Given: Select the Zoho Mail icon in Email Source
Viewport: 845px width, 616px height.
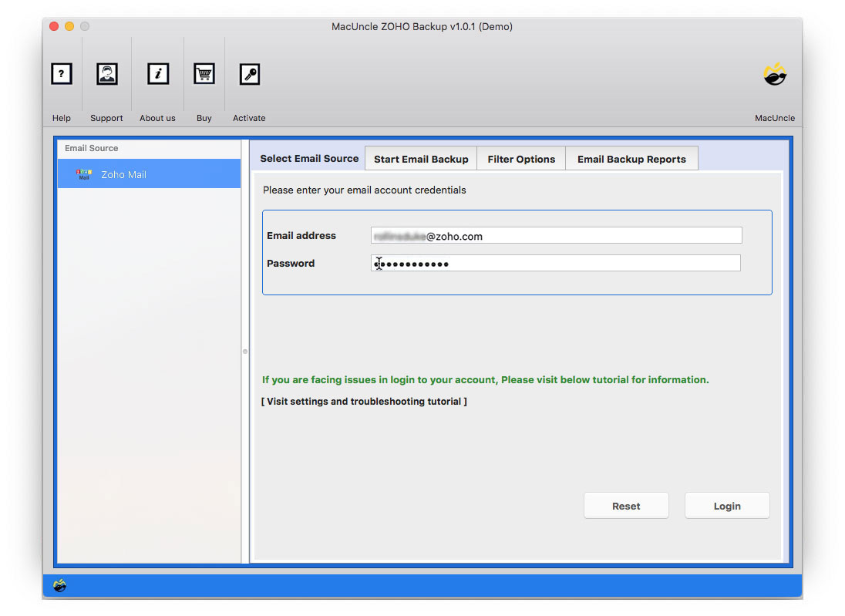Looking at the screenshot, I should (85, 173).
